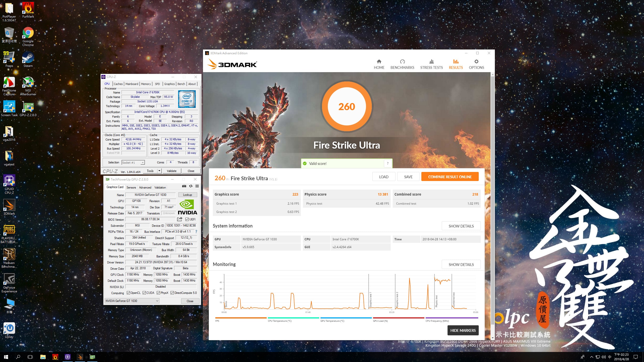
Task: Click the CPU Frequency legend color bar
Action: coord(452,318)
